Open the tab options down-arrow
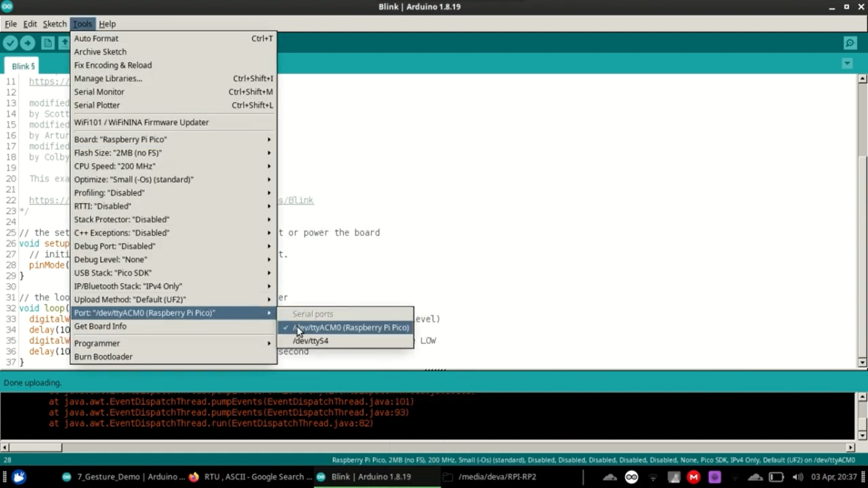The image size is (868, 488). pos(847,64)
